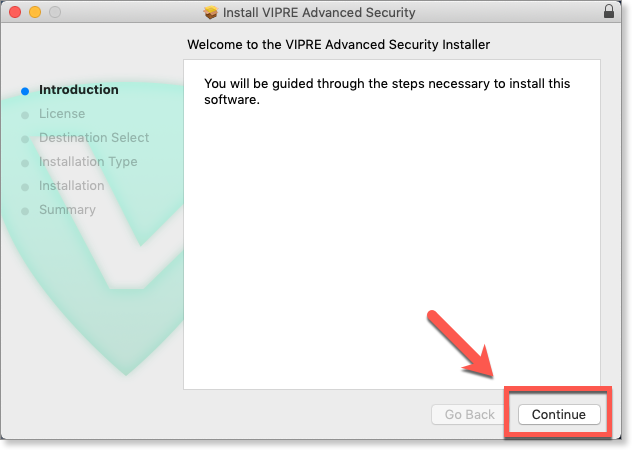Click the package icon beside the window title
The width and height of the screenshot is (632, 450).
click(210, 13)
